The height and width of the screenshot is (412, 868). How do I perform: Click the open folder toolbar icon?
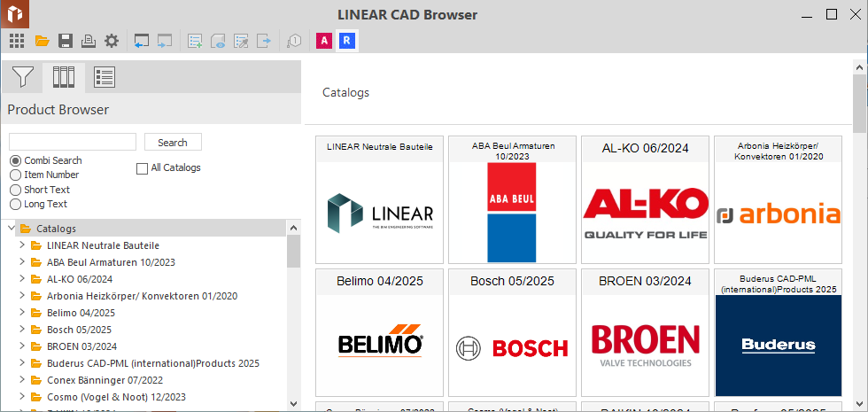43,41
